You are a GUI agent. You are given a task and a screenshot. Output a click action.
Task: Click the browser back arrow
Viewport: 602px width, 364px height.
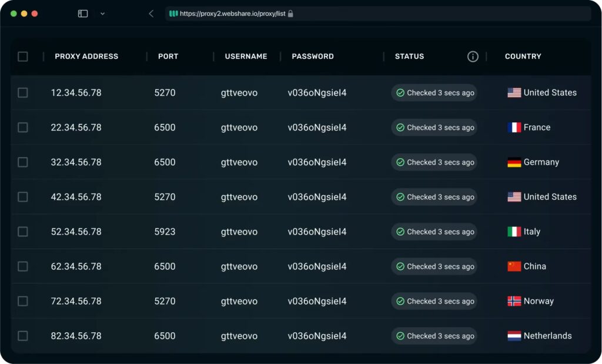coord(151,14)
